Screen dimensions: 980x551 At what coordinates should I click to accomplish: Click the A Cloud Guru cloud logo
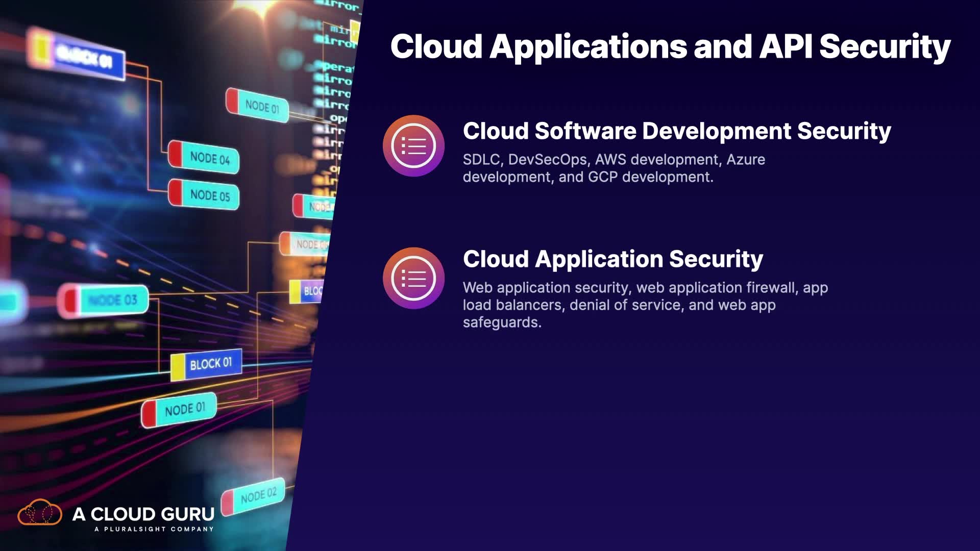click(40, 513)
